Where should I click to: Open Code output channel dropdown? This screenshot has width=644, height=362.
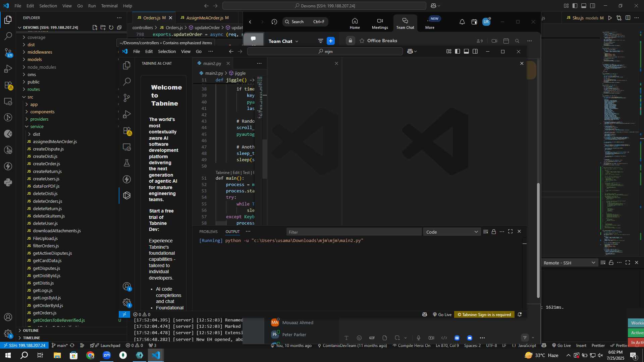[x=452, y=232]
